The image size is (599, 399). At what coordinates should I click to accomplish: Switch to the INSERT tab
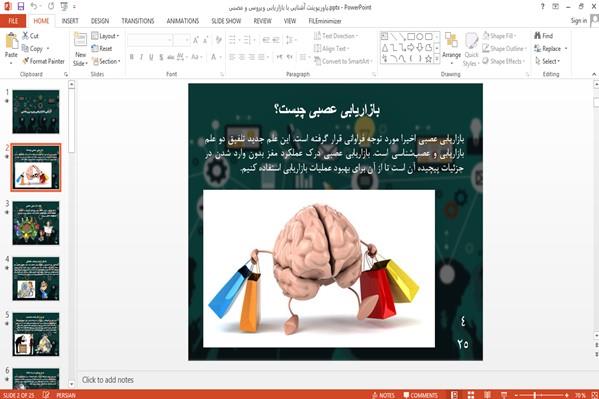pos(70,21)
